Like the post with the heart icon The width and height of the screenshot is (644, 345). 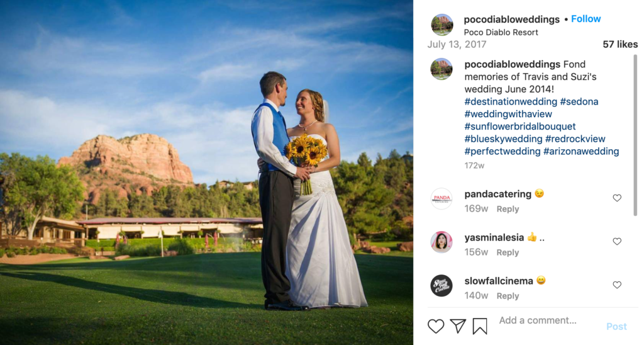[x=436, y=326]
